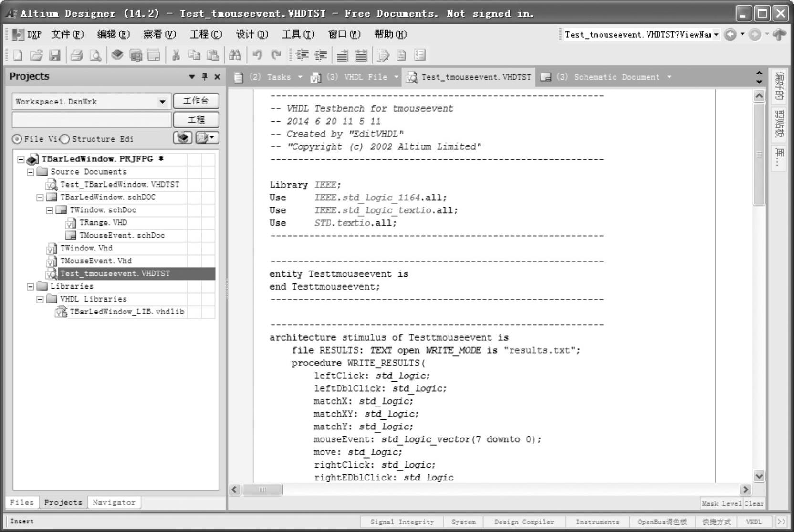Click the Mask Level button
Screen dimensions: 794x532
tap(722, 503)
